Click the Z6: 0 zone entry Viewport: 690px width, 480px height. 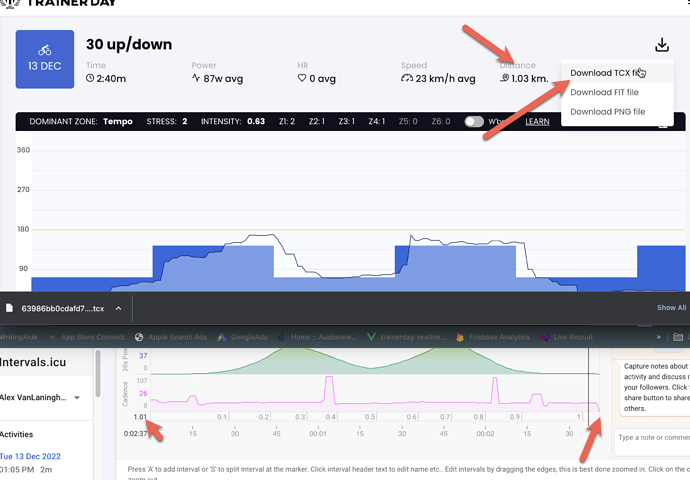tap(440, 121)
